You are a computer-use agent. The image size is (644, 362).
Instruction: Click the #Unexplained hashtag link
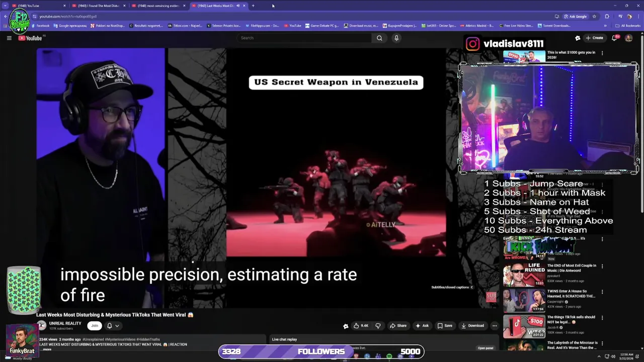[x=94, y=339]
